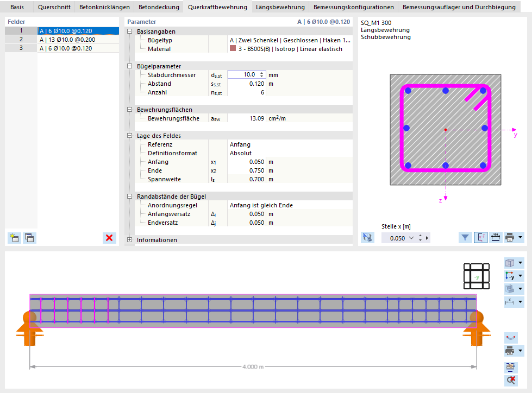Image resolution: width=532 pixels, height=393 pixels.
Task: Add a new stirrup field
Action: 14,238
